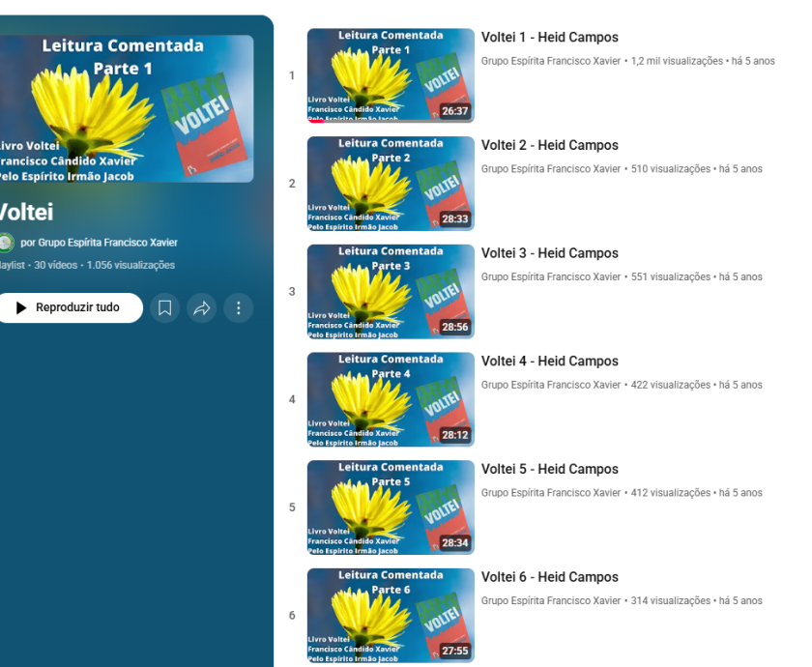Click the Reproduzir tudo button
Viewport: 812px width, 667px height.
coord(70,308)
